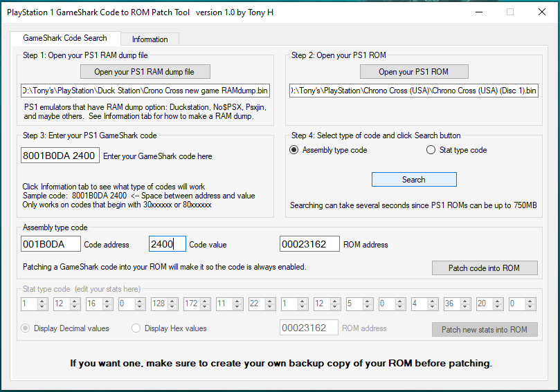Decrease the stat value showing 172

(204, 306)
